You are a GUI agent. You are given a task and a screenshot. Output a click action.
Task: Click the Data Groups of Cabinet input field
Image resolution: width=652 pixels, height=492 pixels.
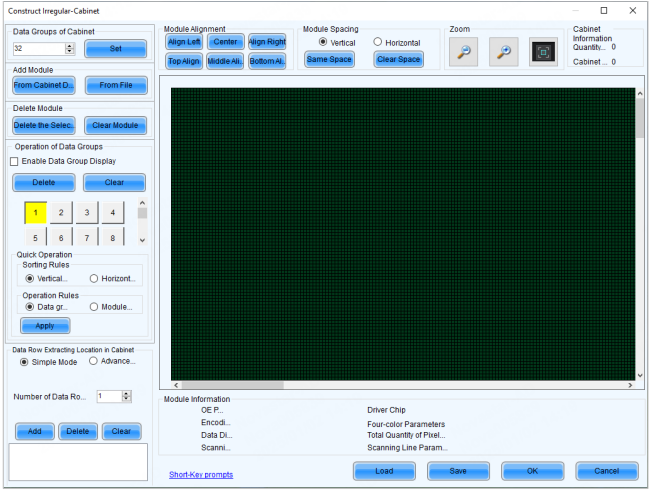tap(37, 48)
